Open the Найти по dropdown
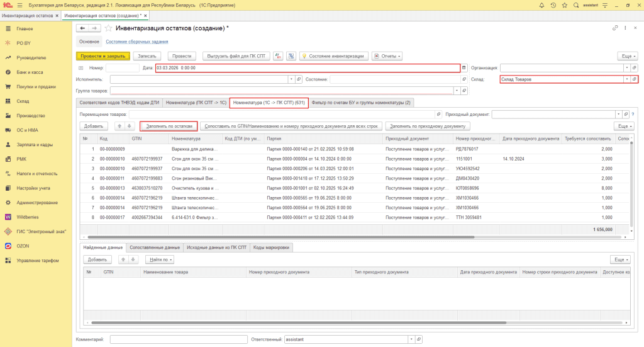Screen dimensions: 644x347 [160, 259]
